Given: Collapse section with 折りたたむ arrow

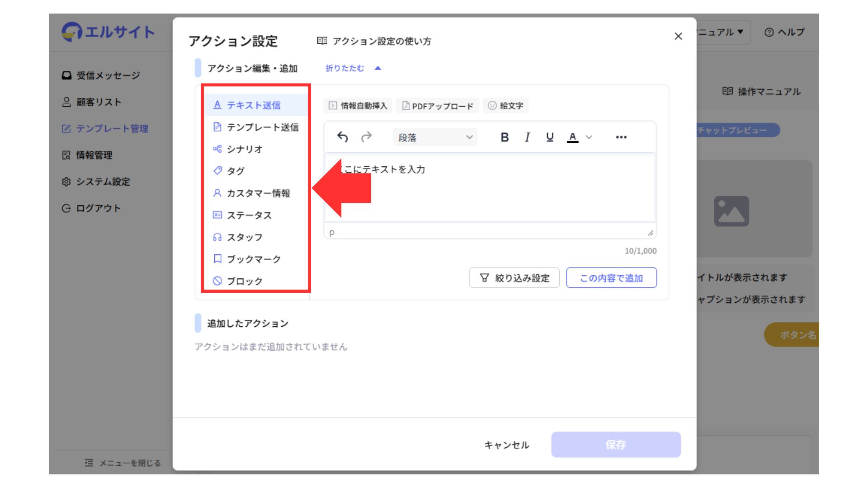Looking at the screenshot, I should [x=378, y=68].
